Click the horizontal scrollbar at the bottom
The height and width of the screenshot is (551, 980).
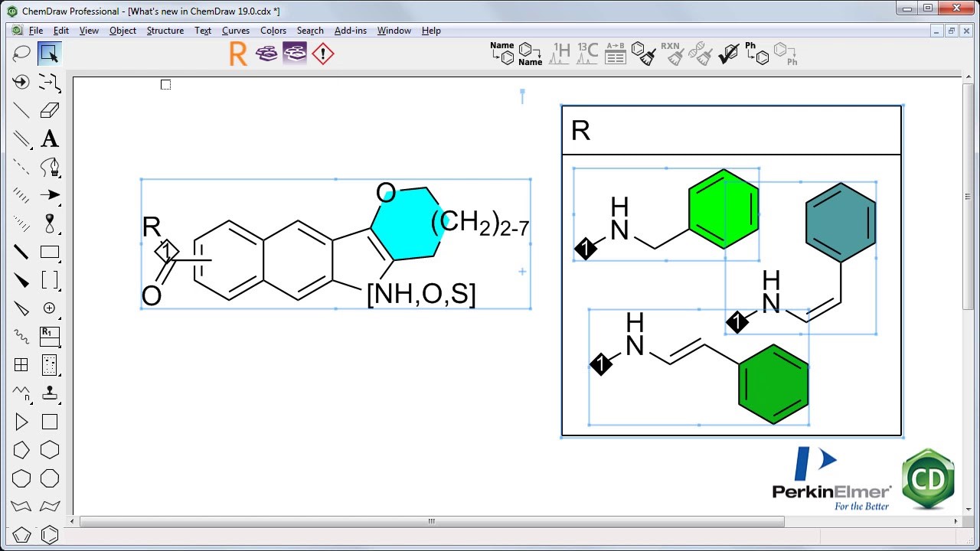coord(431,521)
